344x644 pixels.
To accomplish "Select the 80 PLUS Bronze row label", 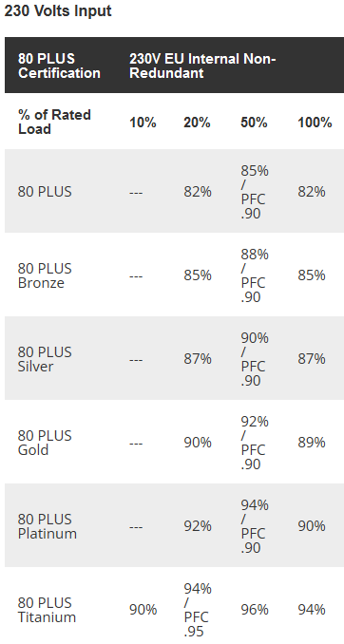I will pyautogui.click(x=45, y=275).
